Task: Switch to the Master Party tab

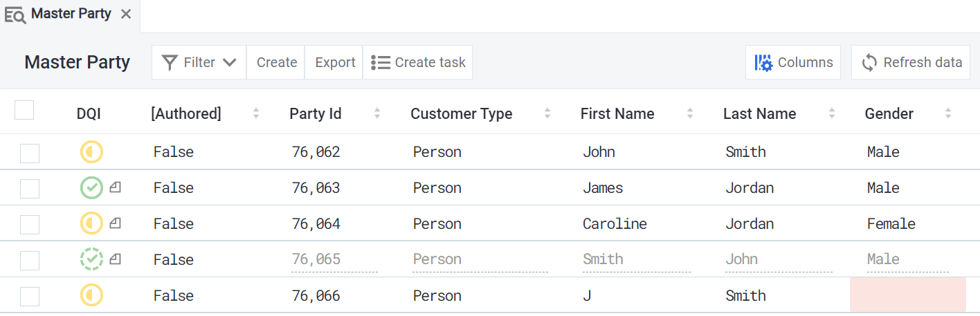Action: 71,15
